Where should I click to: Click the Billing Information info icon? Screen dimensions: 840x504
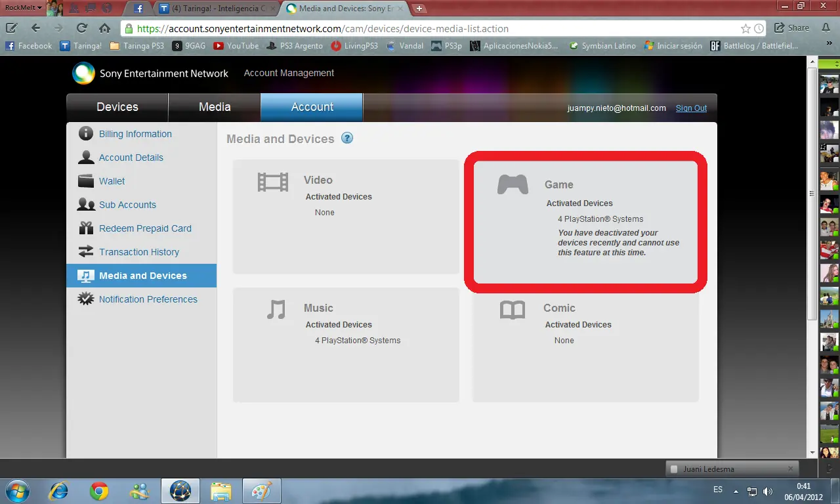(x=86, y=134)
